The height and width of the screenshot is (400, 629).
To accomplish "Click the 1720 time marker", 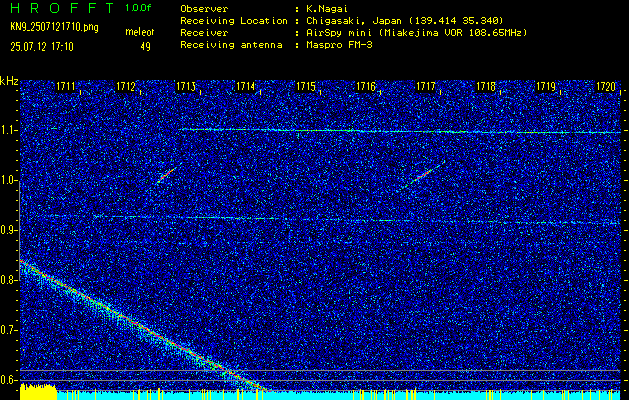I will coord(606,86).
